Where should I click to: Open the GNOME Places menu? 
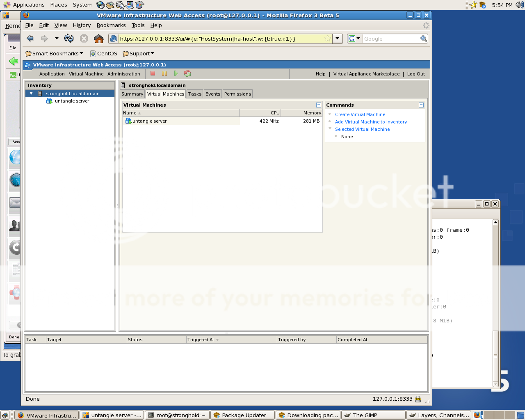pyautogui.click(x=59, y=5)
